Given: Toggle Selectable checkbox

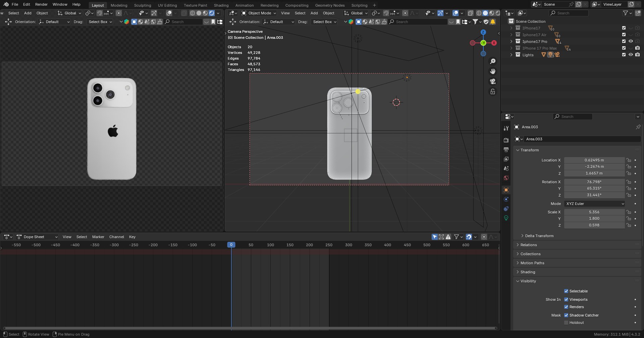Looking at the screenshot, I should point(566,291).
